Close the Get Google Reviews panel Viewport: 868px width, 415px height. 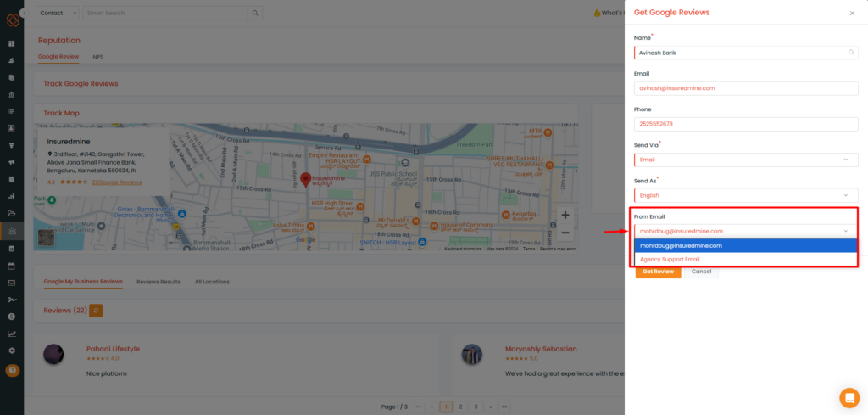tap(852, 14)
